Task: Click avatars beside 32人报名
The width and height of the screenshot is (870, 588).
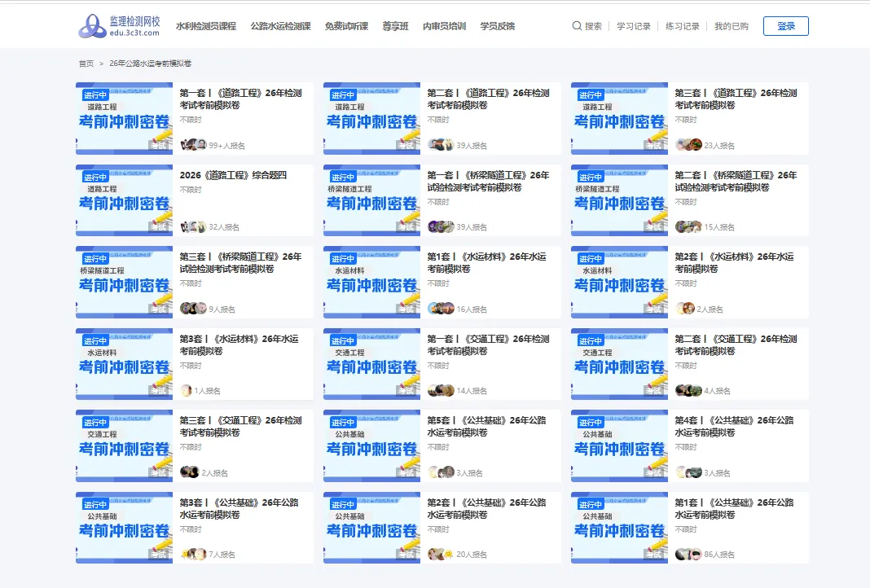Action: tap(194, 227)
